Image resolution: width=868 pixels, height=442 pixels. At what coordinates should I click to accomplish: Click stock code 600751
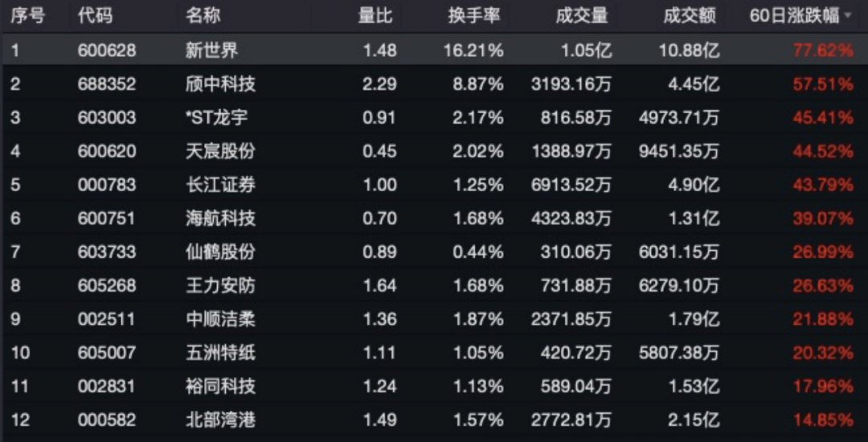coord(107,219)
